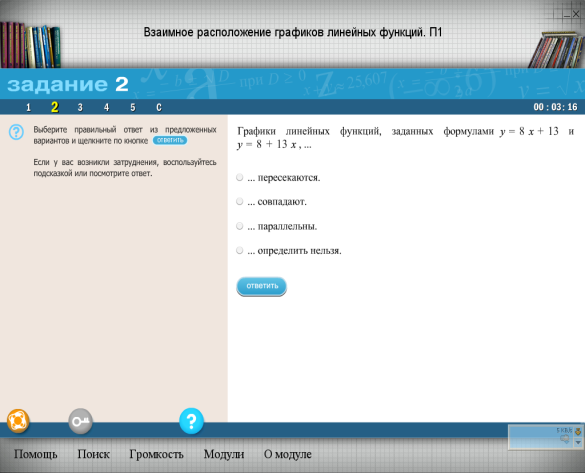The width and height of the screenshot is (585, 473).
Task: Go to task number 3
Action: (80, 107)
